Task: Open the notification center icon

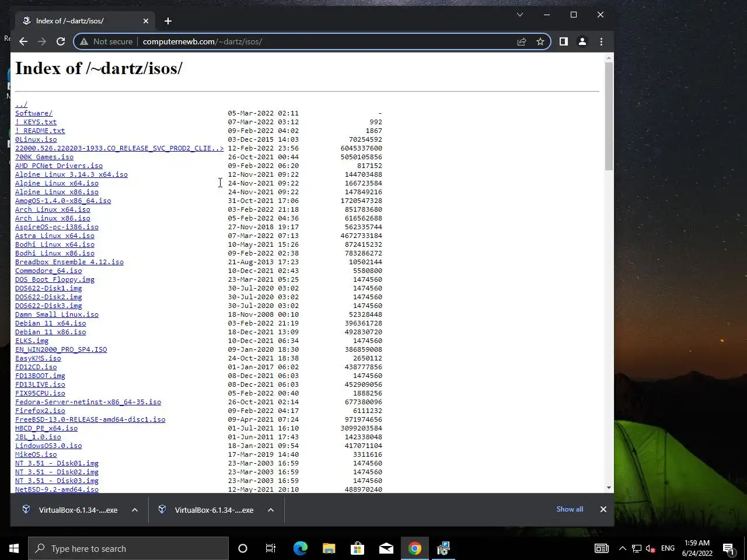Action: pos(728,548)
